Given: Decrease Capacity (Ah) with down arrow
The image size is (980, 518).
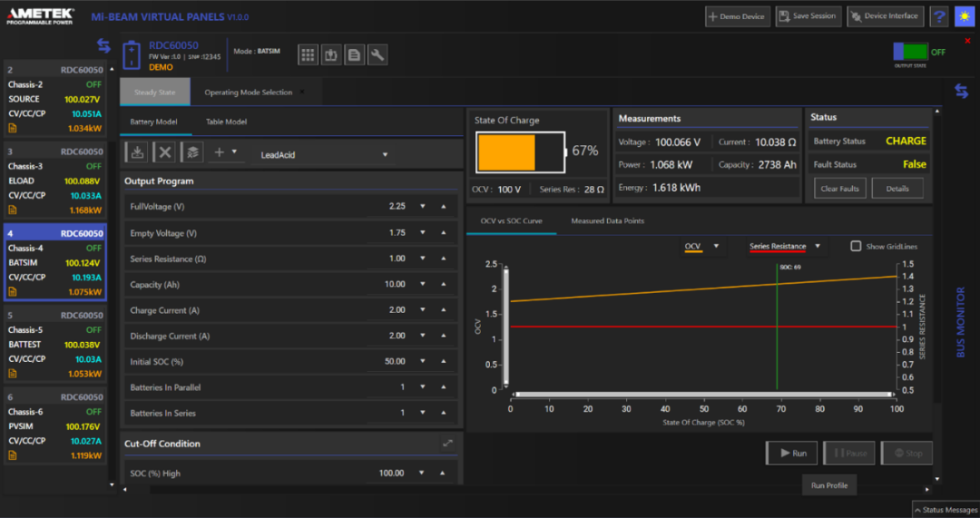Looking at the screenshot, I should [x=423, y=284].
